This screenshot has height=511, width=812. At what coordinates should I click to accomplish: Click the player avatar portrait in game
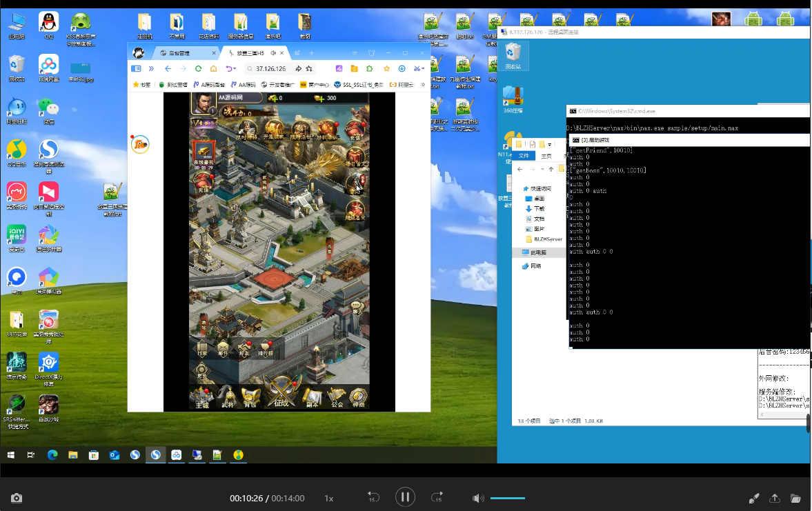tap(203, 103)
